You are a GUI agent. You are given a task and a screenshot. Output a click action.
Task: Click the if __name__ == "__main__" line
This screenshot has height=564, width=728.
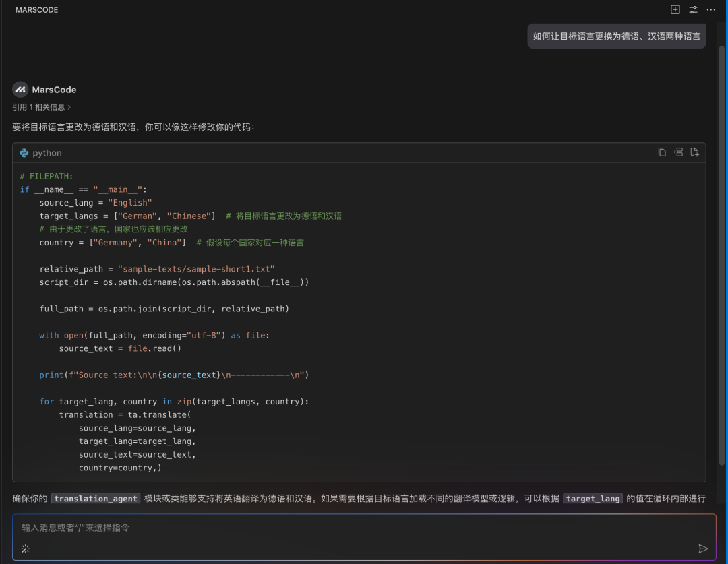coord(83,189)
